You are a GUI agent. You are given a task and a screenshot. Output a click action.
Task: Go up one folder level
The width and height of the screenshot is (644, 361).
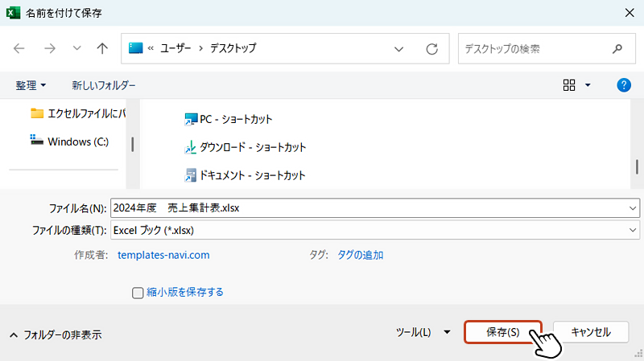tap(102, 49)
